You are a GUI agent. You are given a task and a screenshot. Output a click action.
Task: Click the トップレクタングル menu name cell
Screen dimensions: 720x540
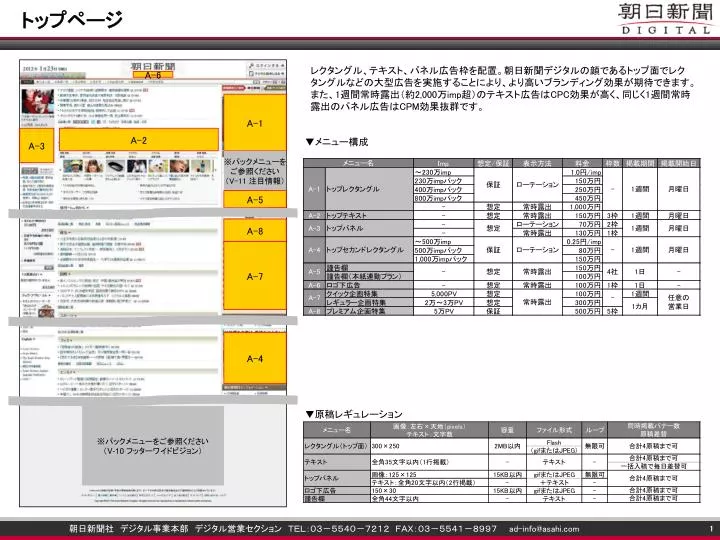369,189
